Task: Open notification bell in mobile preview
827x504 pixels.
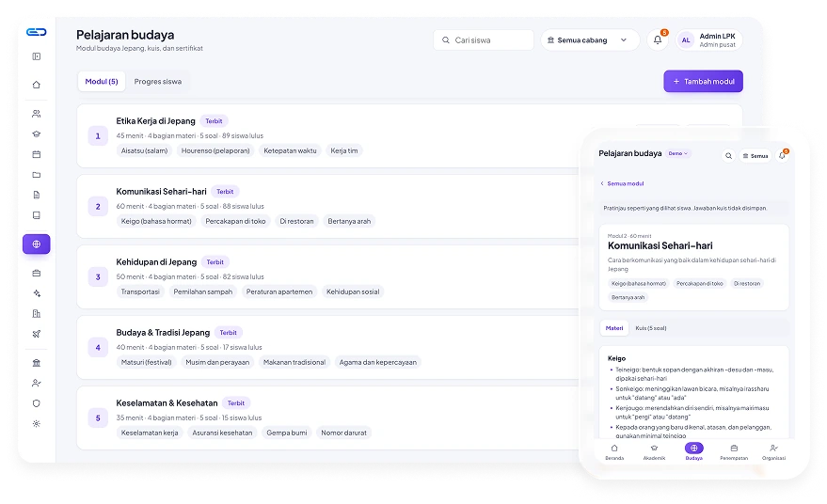Action: pos(782,155)
